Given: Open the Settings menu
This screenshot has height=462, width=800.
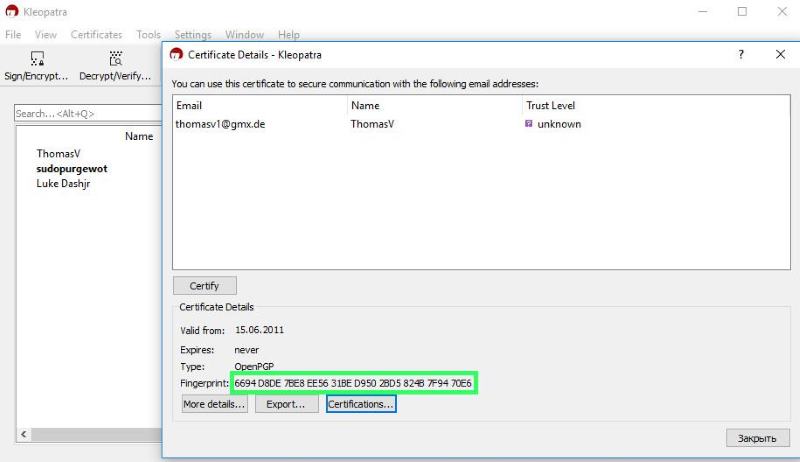Looking at the screenshot, I should pyautogui.click(x=193, y=35).
